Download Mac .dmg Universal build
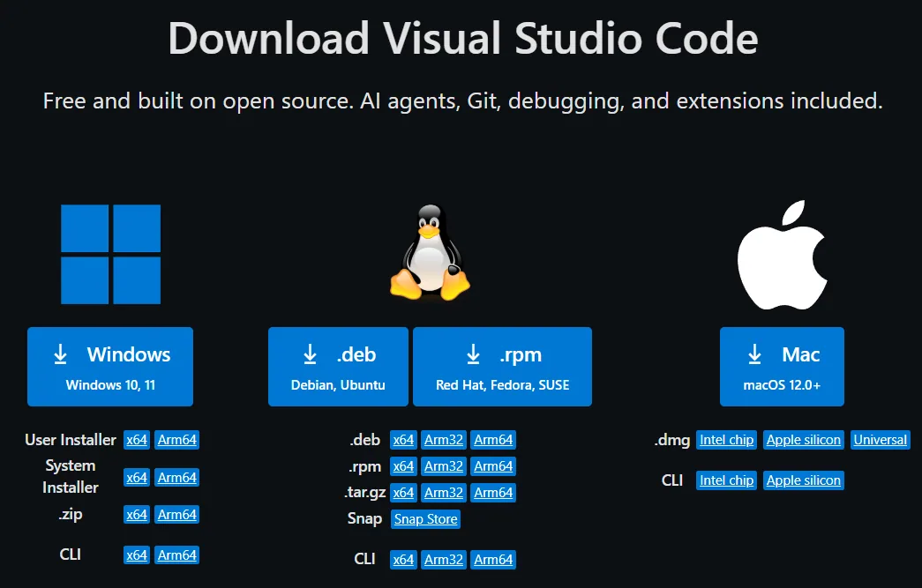The width and height of the screenshot is (922, 588). [881, 440]
